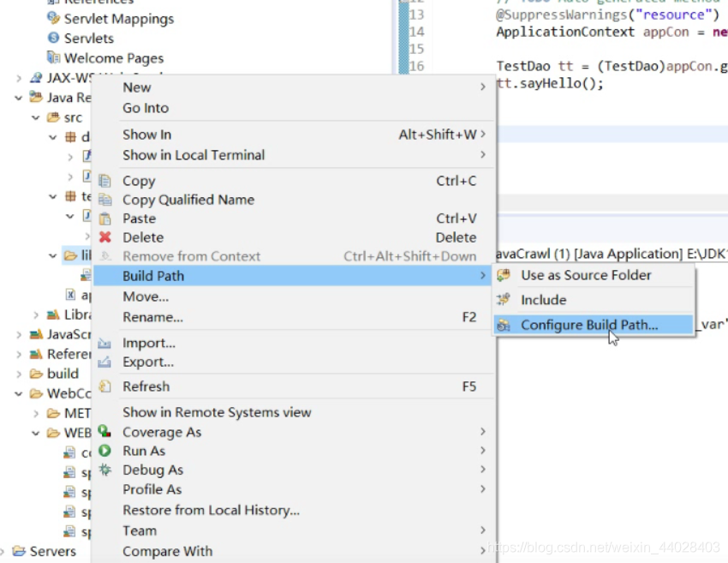
Task: Collapse the Java Resources tree node
Action: [19, 98]
